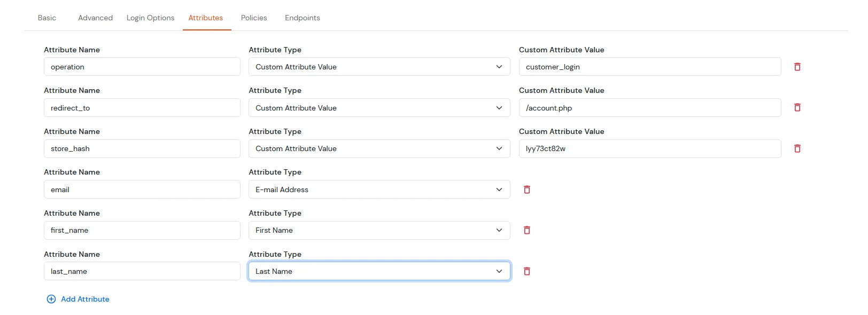The image size is (868, 315).
Task: Switch to the Advanced tab
Action: tap(95, 18)
